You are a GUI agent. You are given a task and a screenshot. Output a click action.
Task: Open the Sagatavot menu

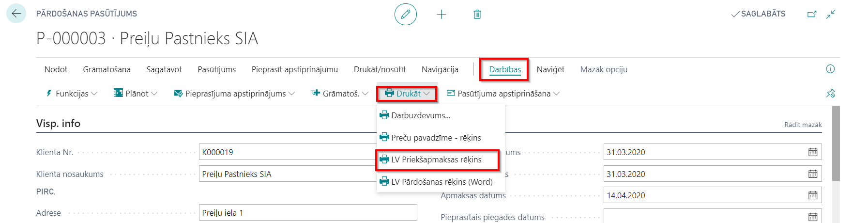coord(164,69)
